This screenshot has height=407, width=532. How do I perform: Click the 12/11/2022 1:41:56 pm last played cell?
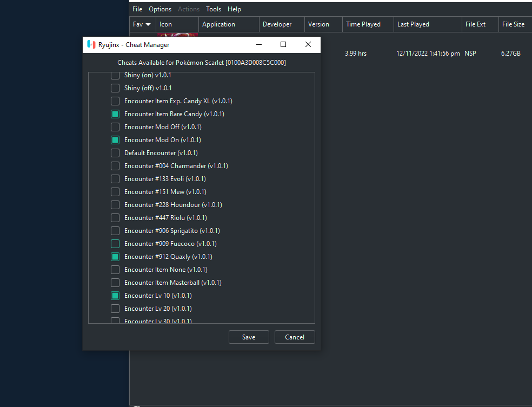pos(428,54)
